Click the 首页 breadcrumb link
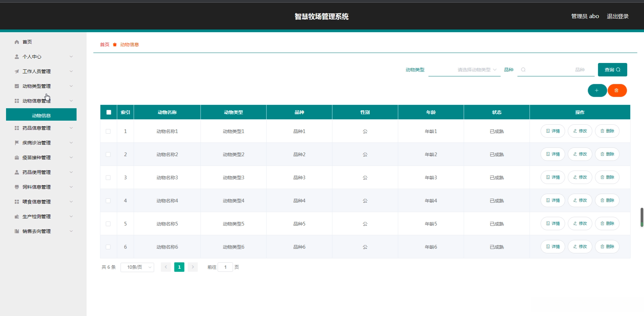The width and height of the screenshot is (644, 316). coord(105,45)
